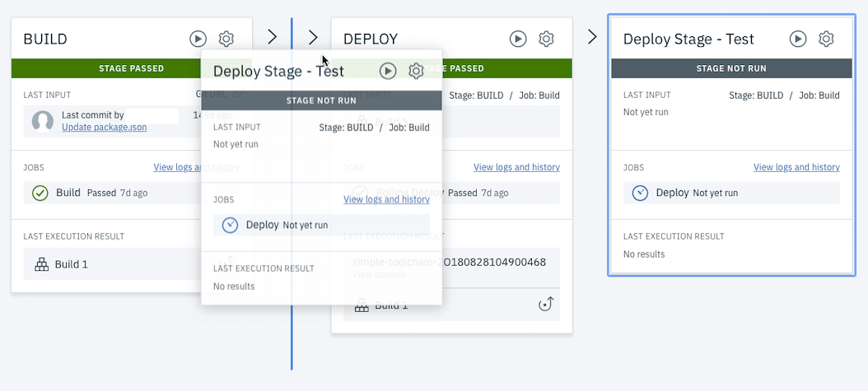Open settings gear on blue-outlined Deploy Stage - Test
Viewport: 868px width, 391px height.
click(827, 39)
